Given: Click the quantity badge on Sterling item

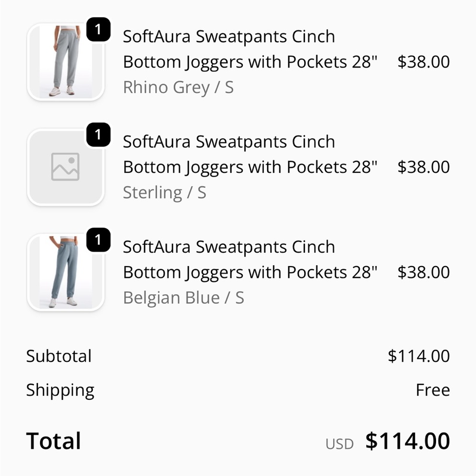Looking at the screenshot, I should coord(98,135).
